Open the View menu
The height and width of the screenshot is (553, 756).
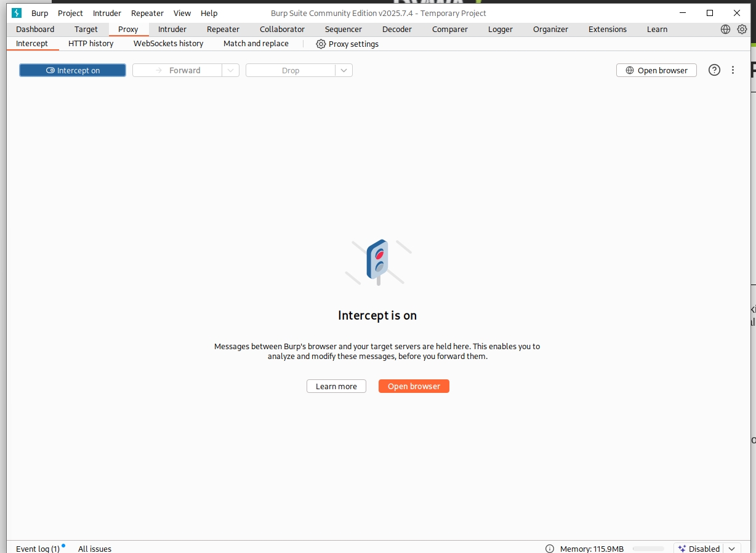[x=182, y=13]
